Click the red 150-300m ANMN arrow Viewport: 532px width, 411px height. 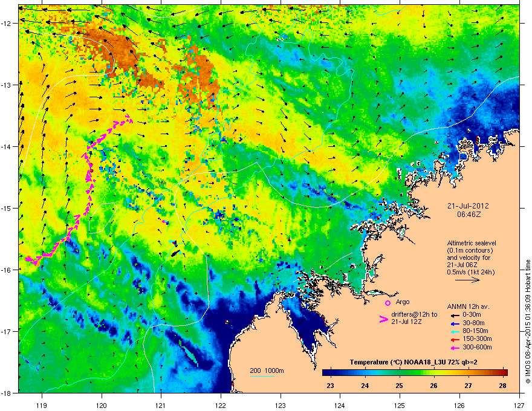(454, 339)
